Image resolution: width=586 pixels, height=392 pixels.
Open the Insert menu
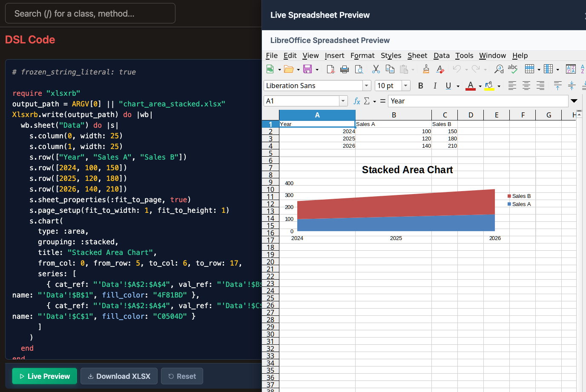[334, 55]
